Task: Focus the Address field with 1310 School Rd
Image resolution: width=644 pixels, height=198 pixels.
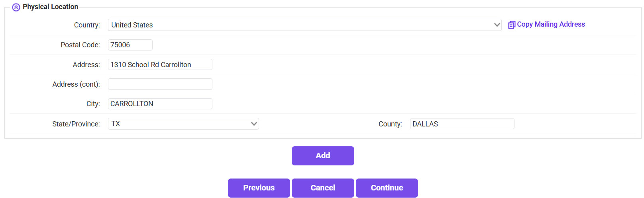Action: pos(160,64)
